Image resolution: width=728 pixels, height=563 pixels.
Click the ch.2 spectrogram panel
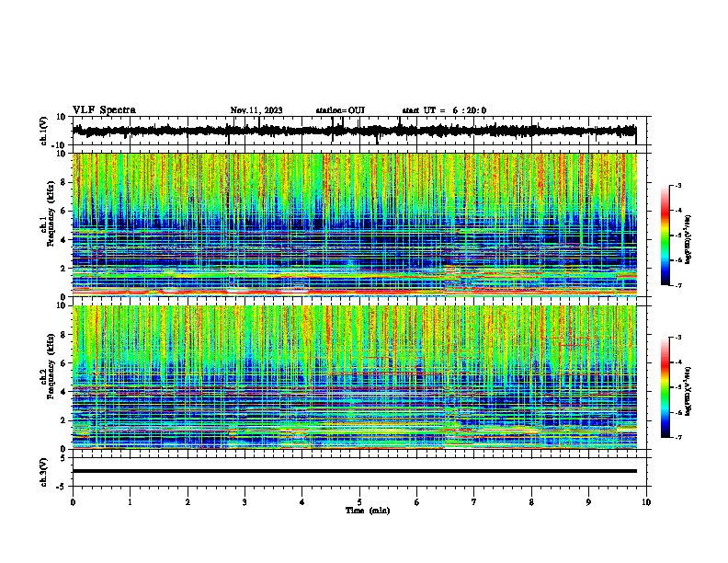coord(355,377)
